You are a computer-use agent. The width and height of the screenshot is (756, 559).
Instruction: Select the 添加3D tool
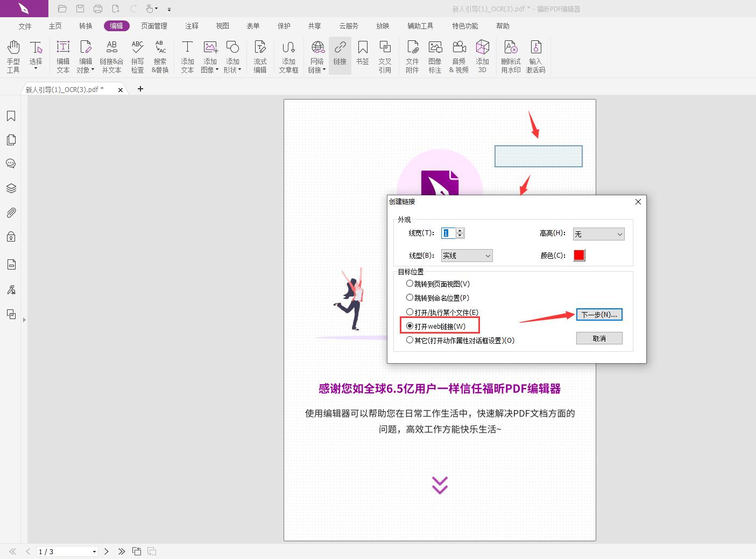(x=482, y=55)
